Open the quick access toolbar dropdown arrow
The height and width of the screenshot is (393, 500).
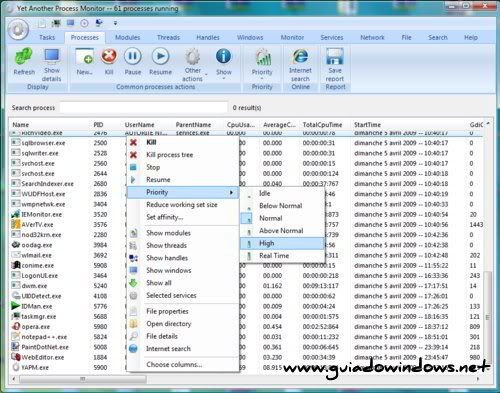(115, 23)
